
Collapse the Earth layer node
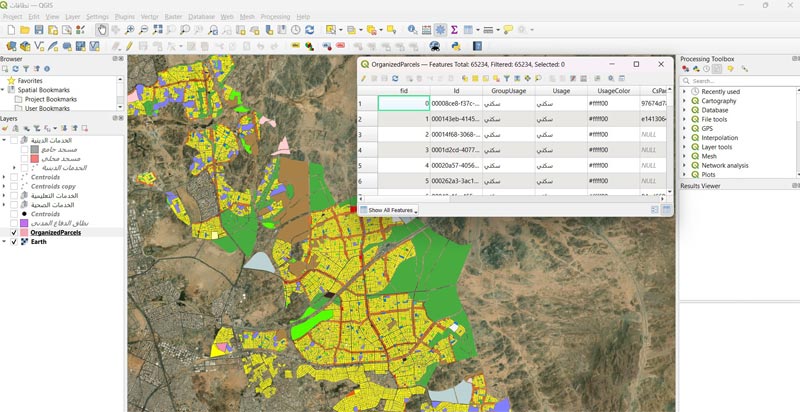coord(4,242)
